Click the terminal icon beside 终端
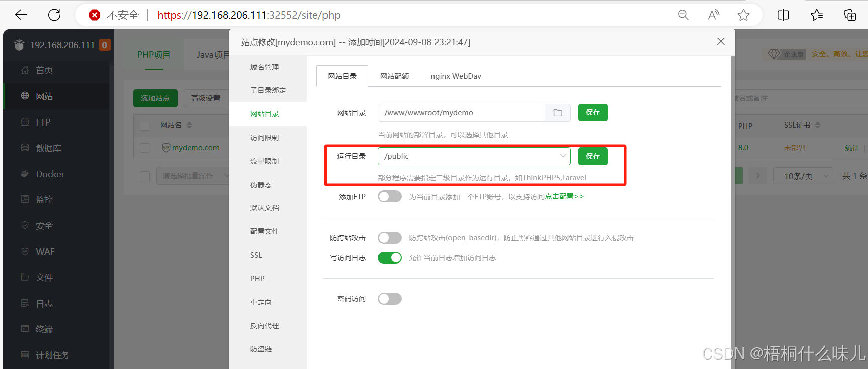Viewport: 868px width, 369px height. click(25, 329)
